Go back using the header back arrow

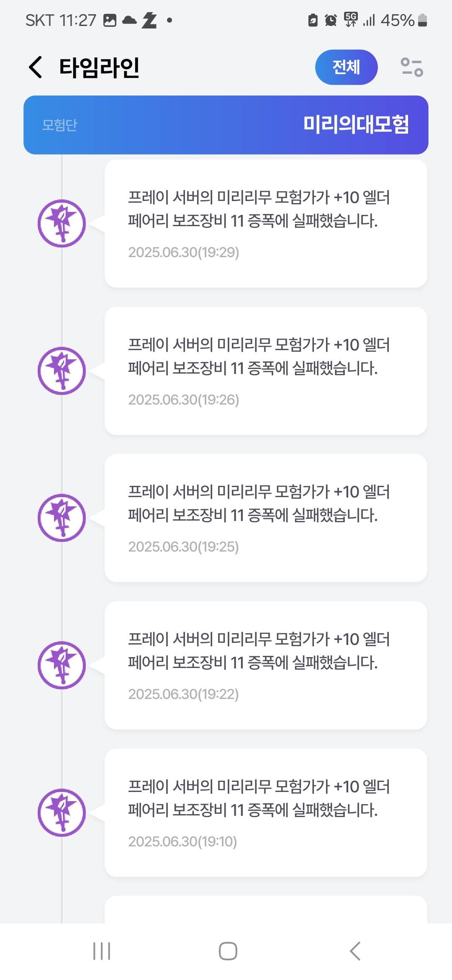point(36,67)
